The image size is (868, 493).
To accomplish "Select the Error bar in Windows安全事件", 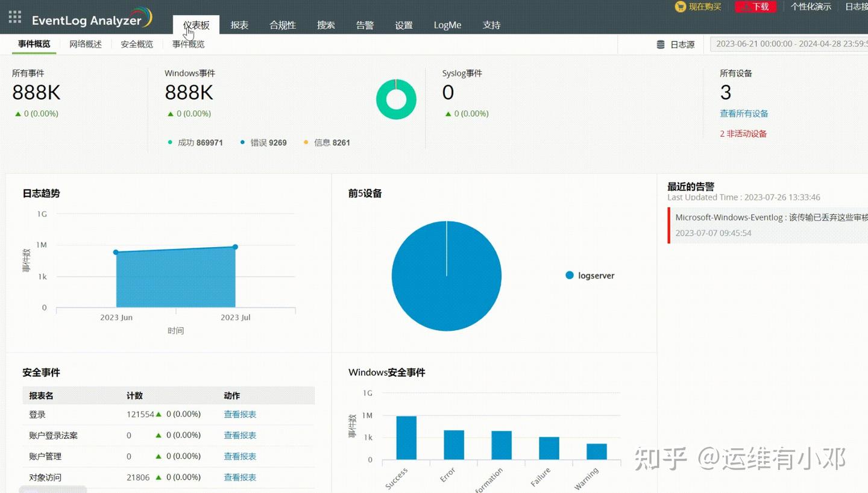I will [x=454, y=445].
